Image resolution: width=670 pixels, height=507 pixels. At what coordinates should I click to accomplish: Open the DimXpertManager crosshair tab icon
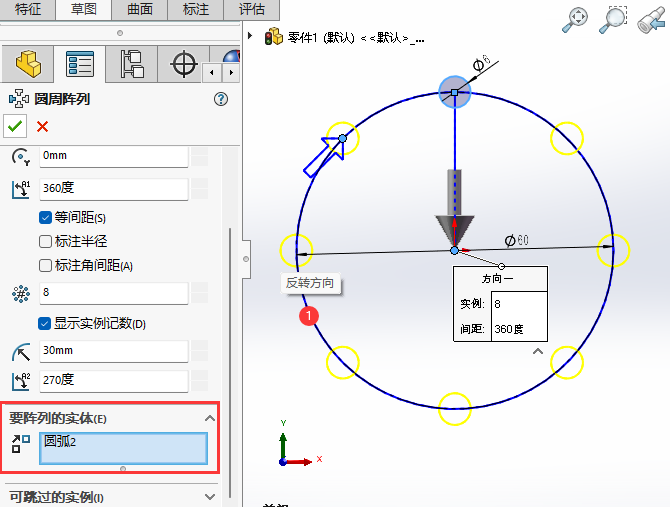pos(184,64)
